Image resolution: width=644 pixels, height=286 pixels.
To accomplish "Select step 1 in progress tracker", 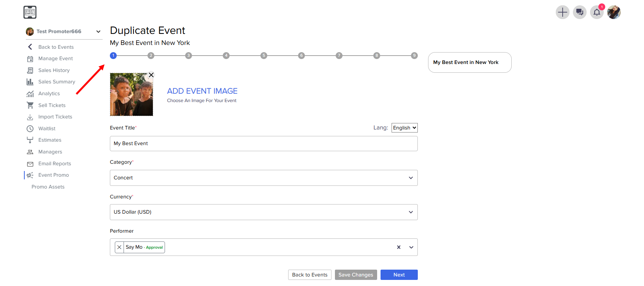I will point(113,56).
